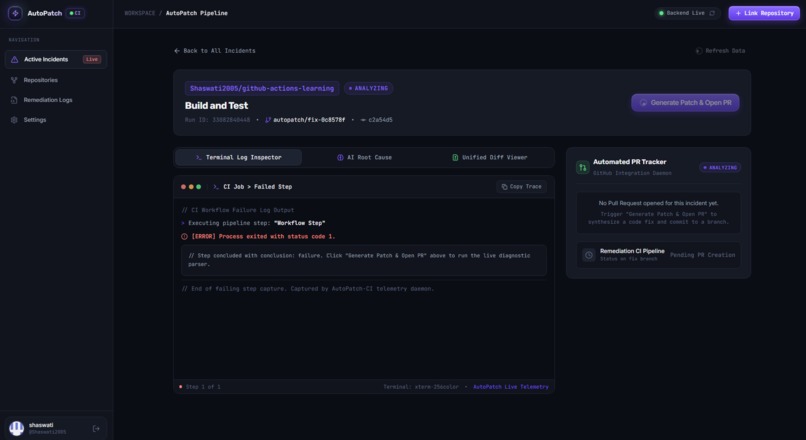Click the logout icon beside shaswati

pyautogui.click(x=96, y=428)
